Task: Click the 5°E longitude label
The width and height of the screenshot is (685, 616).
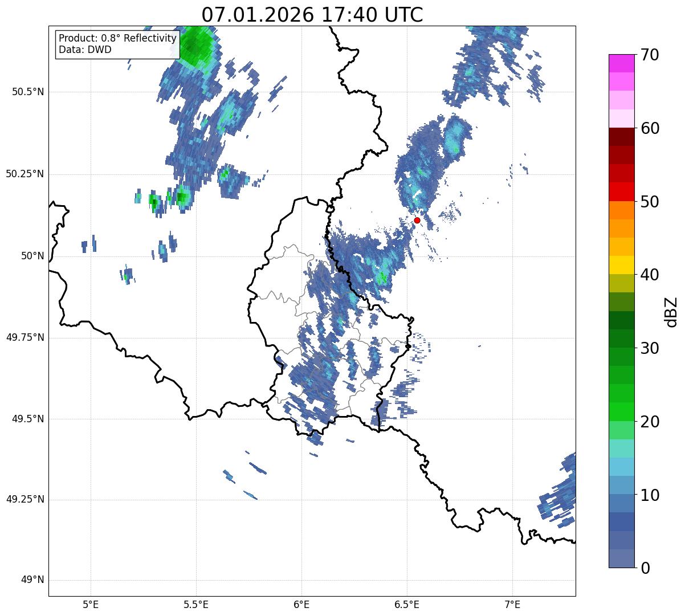Action: (x=91, y=604)
